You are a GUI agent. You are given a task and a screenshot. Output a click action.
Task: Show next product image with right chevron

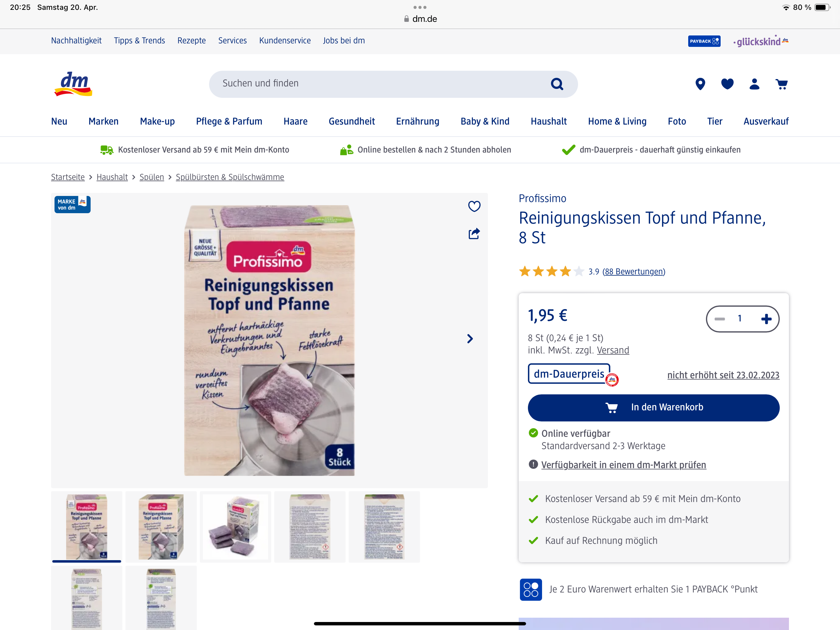[x=470, y=339]
